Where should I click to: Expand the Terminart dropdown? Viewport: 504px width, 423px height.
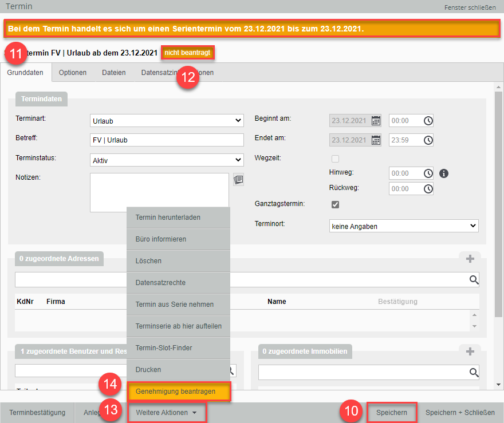[167, 121]
